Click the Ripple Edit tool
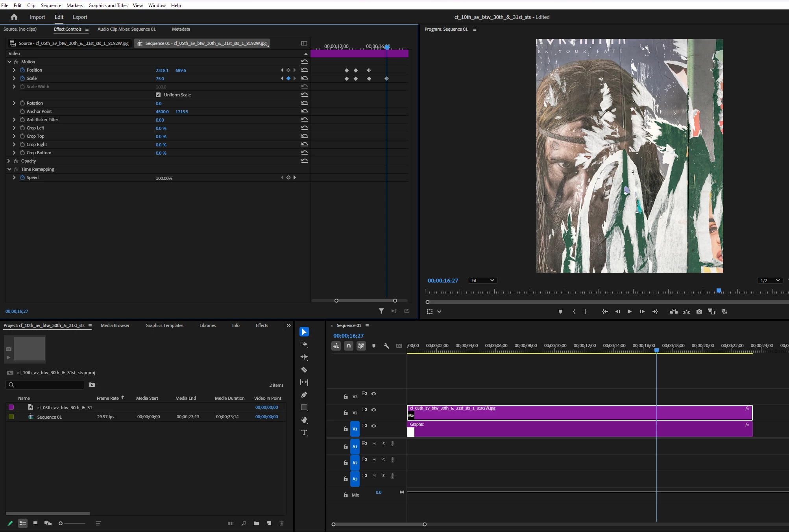The width and height of the screenshot is (789, 532). 304,357
